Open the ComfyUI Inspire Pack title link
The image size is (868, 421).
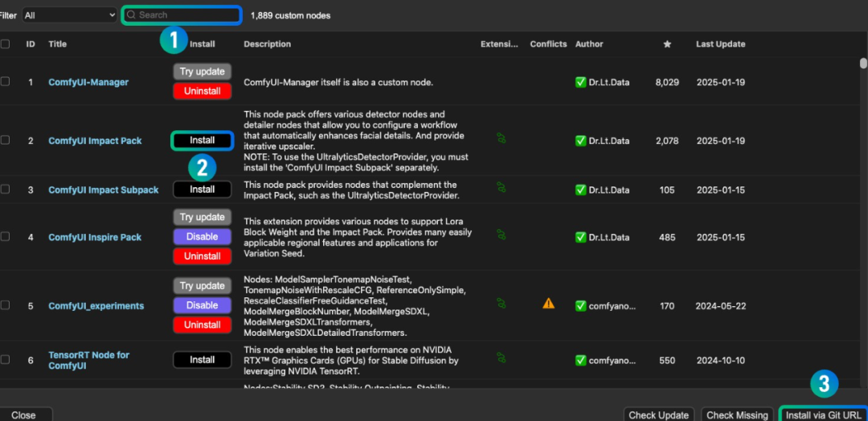[95, 237]
